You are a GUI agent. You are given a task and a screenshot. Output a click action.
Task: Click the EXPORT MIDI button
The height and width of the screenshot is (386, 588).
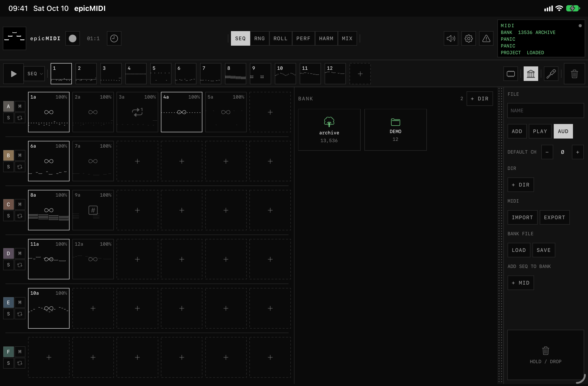[555, 217]
